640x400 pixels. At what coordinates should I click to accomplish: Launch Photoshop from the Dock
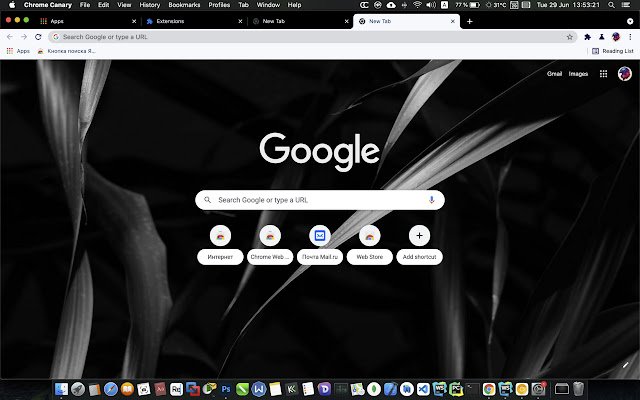[226, 389]
